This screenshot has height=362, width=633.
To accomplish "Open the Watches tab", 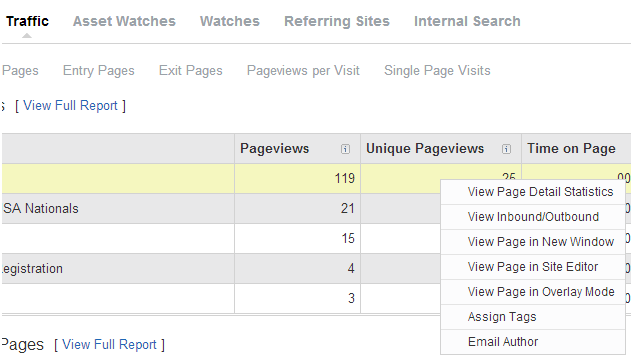I will point(230,21).
